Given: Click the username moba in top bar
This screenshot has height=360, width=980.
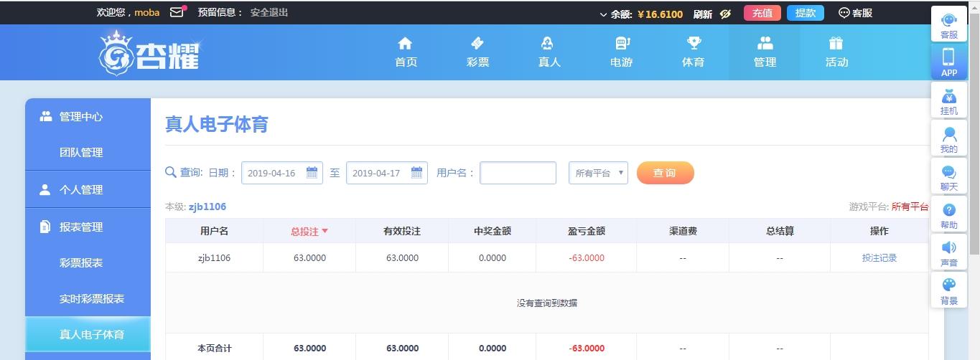Looking at the screenshot, I should click(147, 13).
